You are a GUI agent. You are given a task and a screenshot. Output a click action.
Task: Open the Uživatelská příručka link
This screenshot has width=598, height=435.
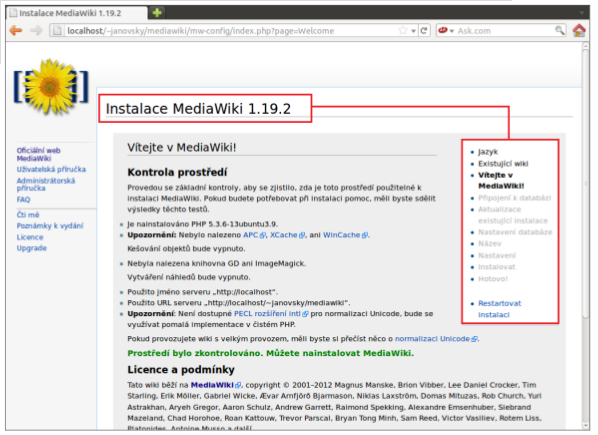click(51, 169)
